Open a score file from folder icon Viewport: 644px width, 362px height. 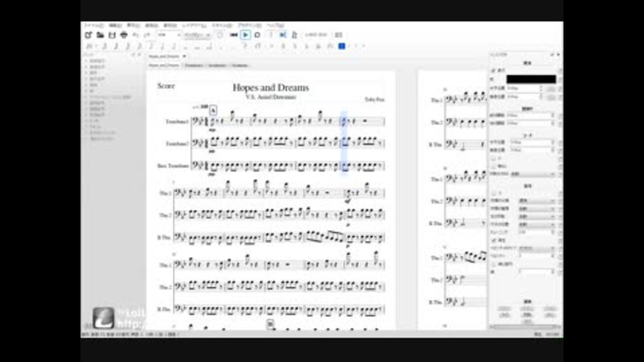tap(100, 36)
